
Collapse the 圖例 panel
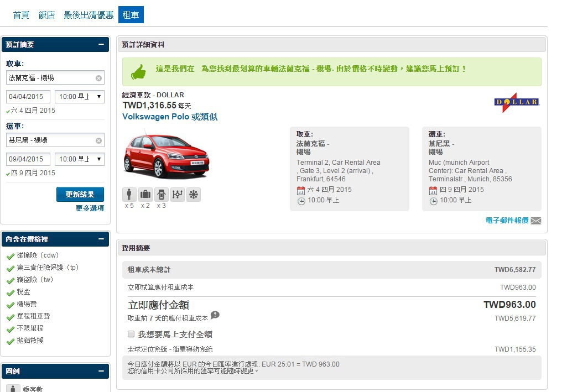(101, 371)
